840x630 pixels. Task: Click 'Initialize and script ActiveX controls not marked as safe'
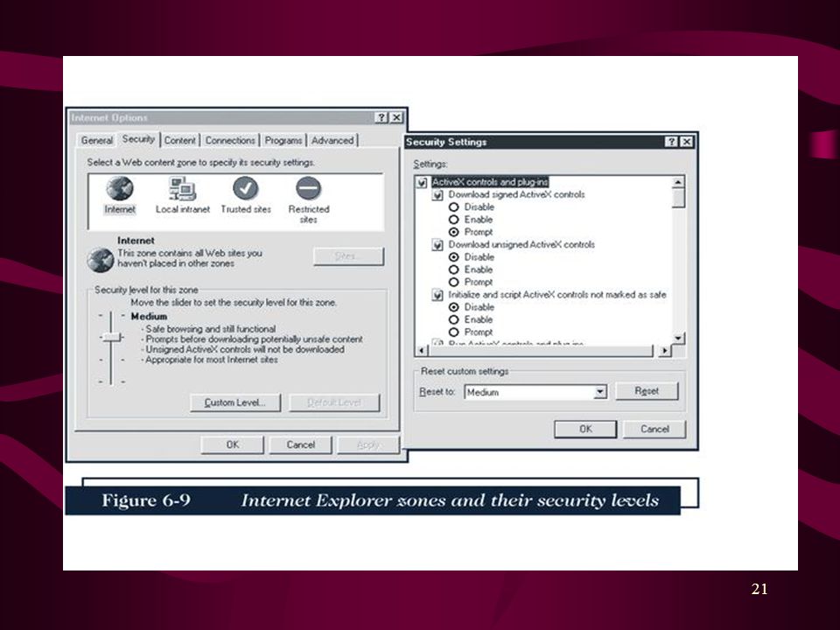coord(557,295)
